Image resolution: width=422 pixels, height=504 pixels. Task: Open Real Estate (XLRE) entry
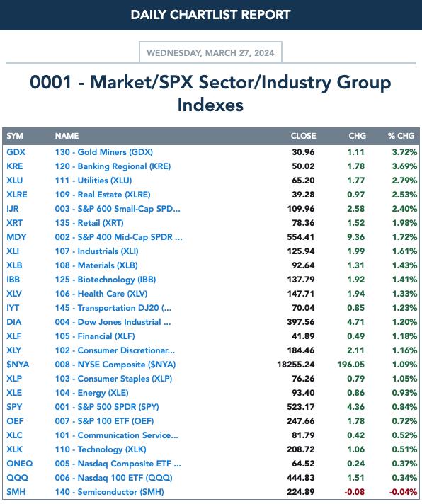click(103, 195)
